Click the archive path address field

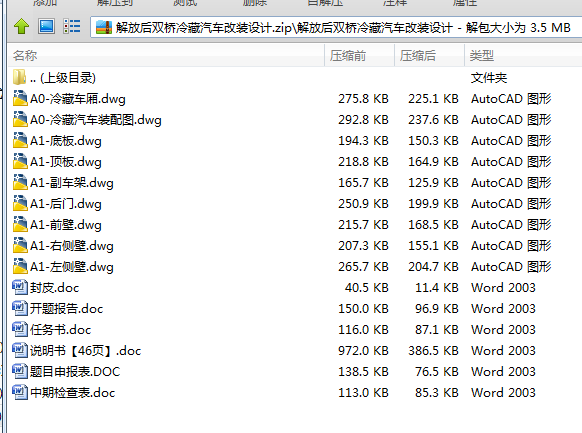(336, 27)
